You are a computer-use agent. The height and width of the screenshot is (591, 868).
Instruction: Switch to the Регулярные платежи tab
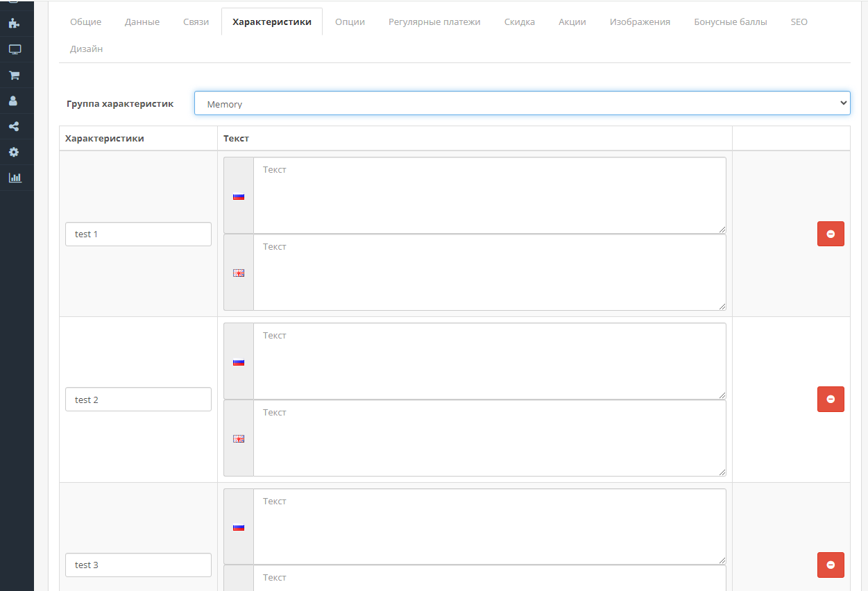coord(434,22)
